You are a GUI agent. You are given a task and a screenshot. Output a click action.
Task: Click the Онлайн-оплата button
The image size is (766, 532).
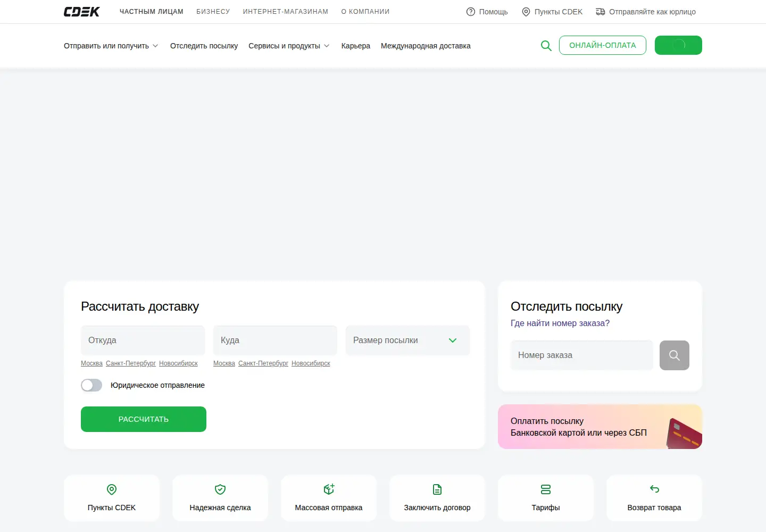pos(603,45)
